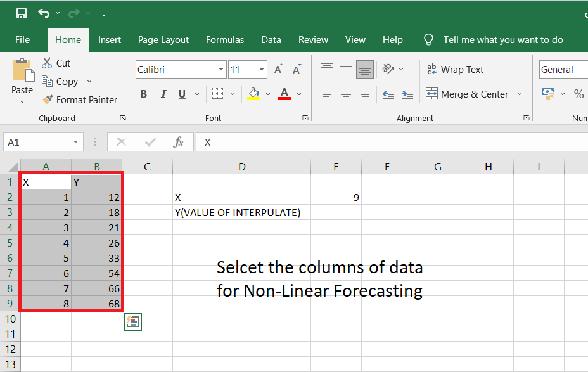The width and height of the screenshot is (588, 372).
Task: Click the Save icon
Action: pos(21,12)
